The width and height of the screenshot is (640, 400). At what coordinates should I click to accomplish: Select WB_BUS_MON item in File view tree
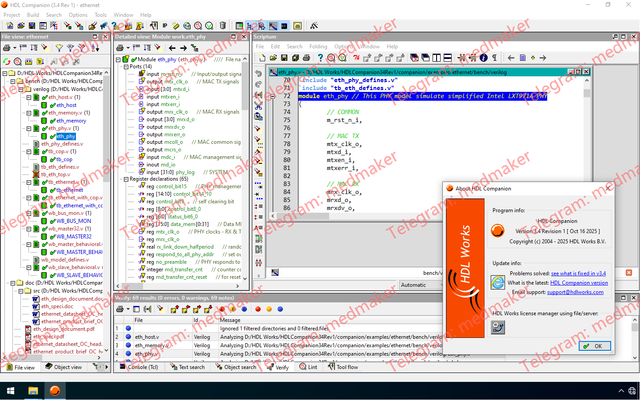coord(73,221)
